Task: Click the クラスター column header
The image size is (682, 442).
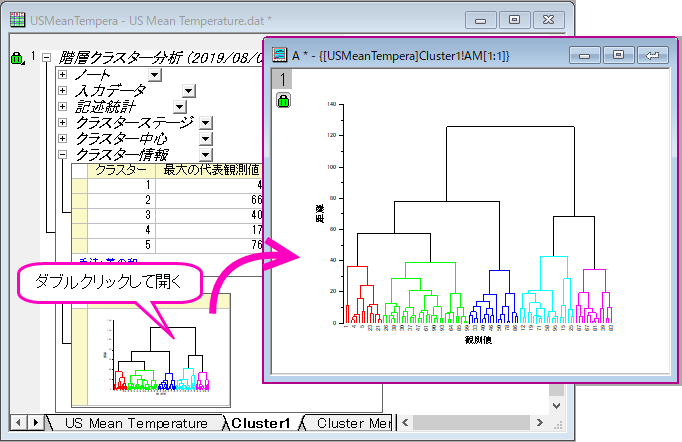Action: click(121, 170)
